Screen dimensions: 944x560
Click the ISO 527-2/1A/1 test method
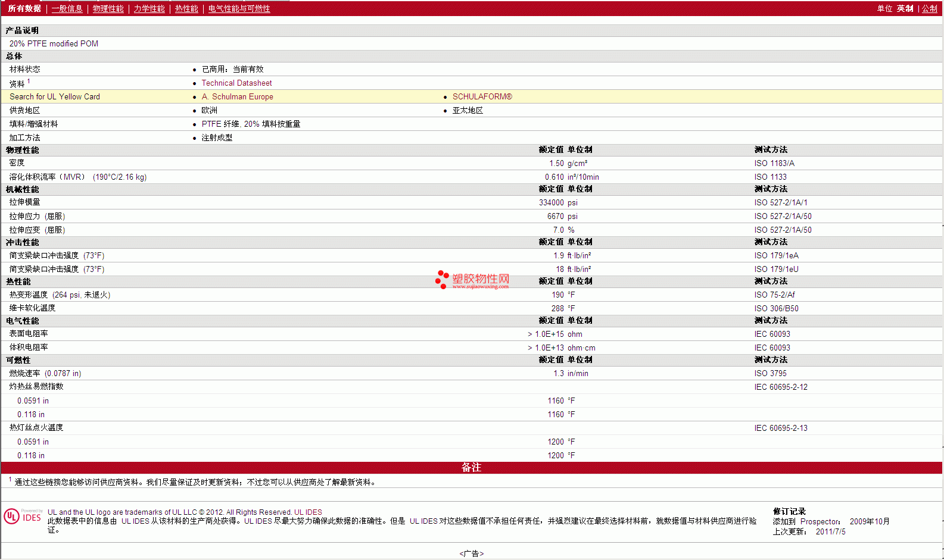click(x=781, y=203)
